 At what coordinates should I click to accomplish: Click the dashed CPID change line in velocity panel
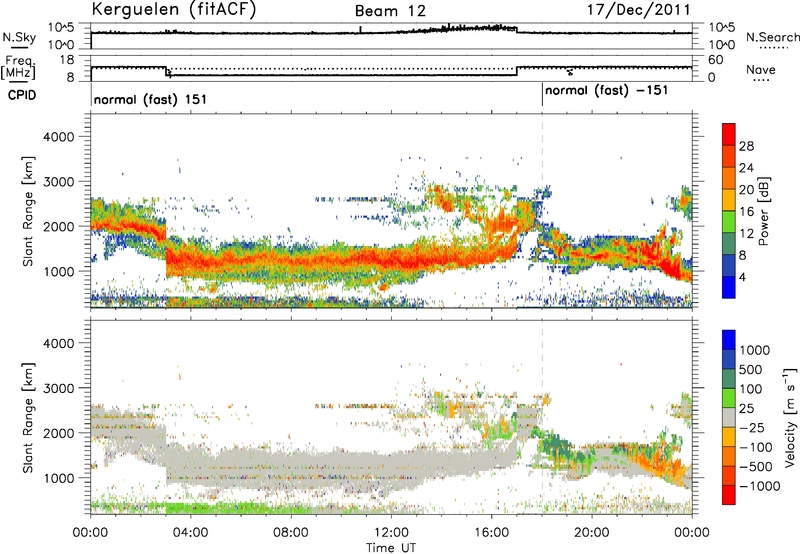click(542, 417)
